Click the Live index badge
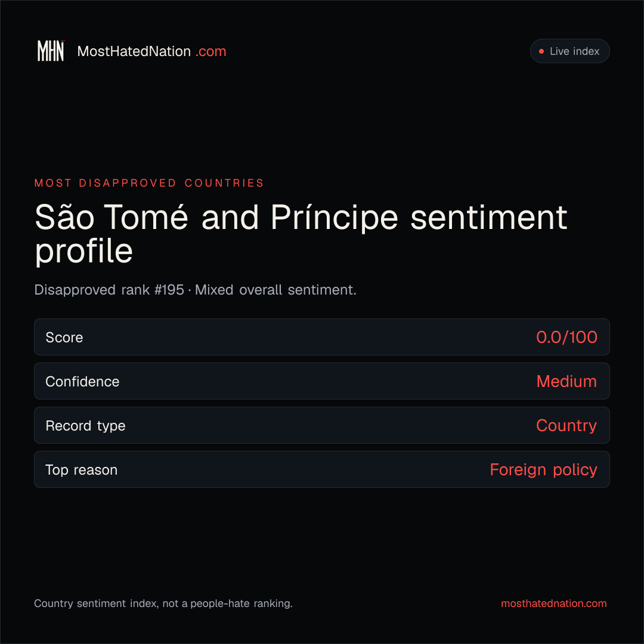 [x=569, y=51]
